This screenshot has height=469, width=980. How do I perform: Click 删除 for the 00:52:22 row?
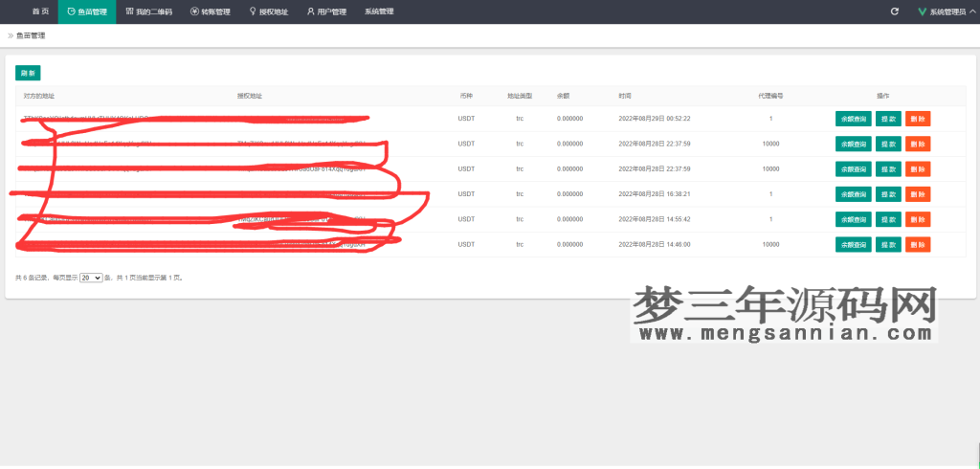pyautogui.click(x=918, y=119)
